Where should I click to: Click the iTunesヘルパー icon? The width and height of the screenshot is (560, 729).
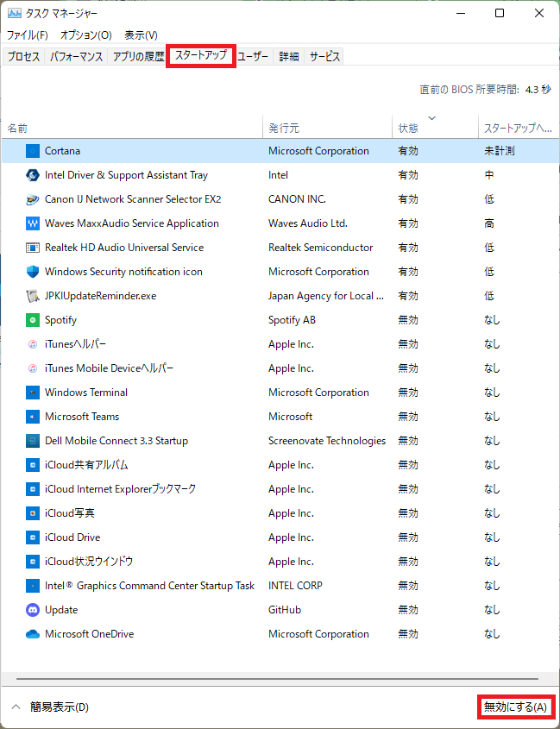33,344
